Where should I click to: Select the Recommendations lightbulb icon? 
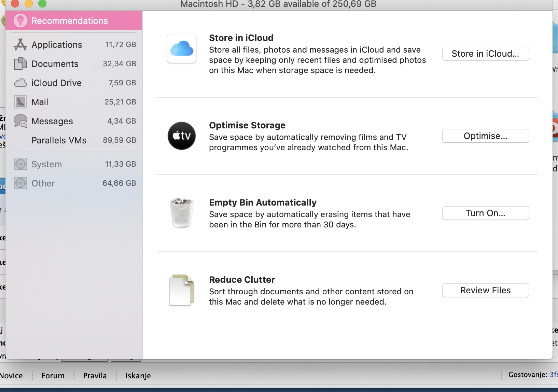pyautogui.click(x=20, y=21)
